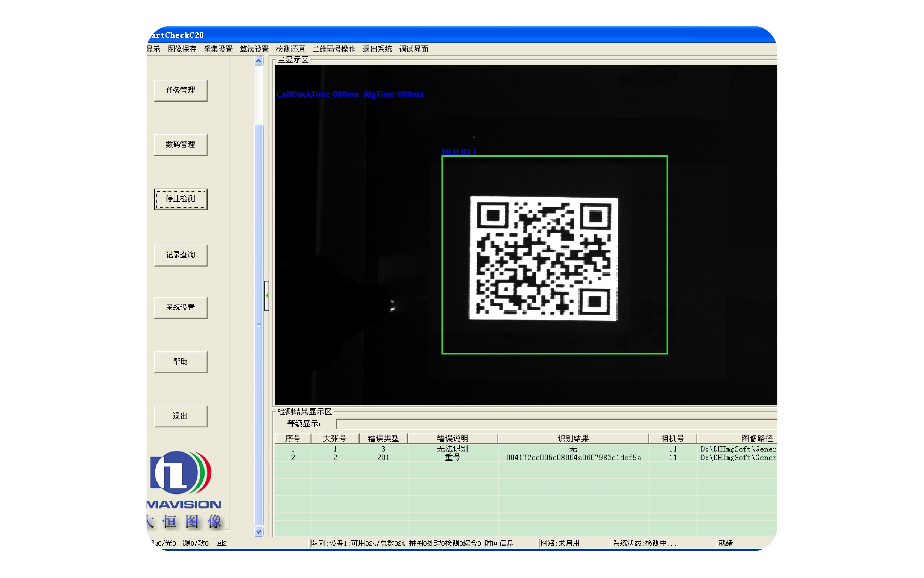The height and width of the screenshot is (578, 924).
Task: Click the 大张号 column header
Action: pos(335,438)
